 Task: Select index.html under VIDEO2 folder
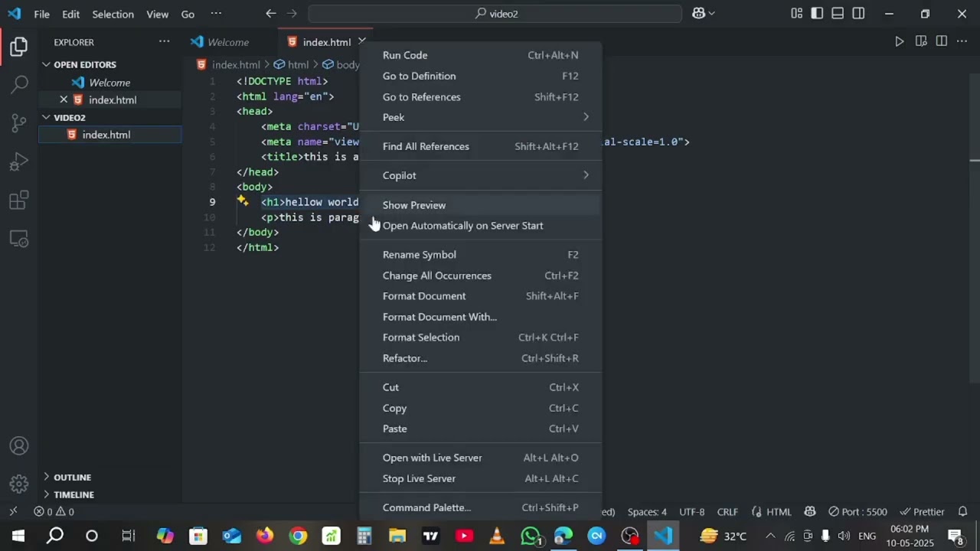109,135
